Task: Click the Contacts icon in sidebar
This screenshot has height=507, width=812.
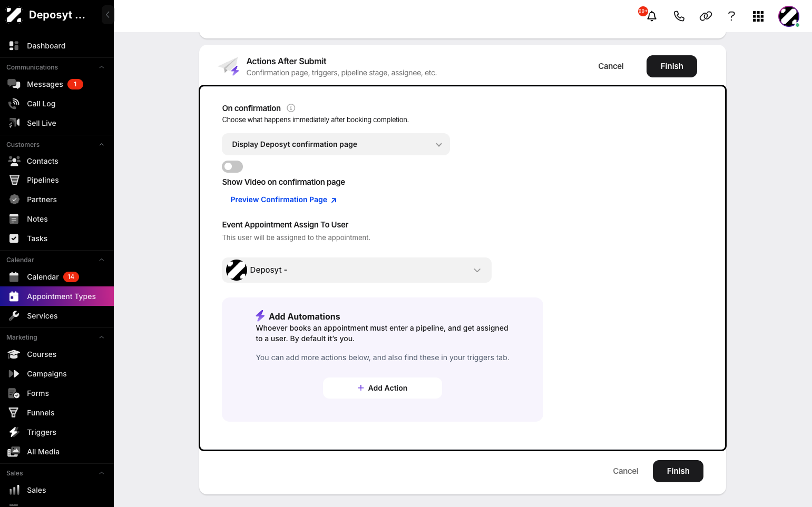Action: coord(14,161)
